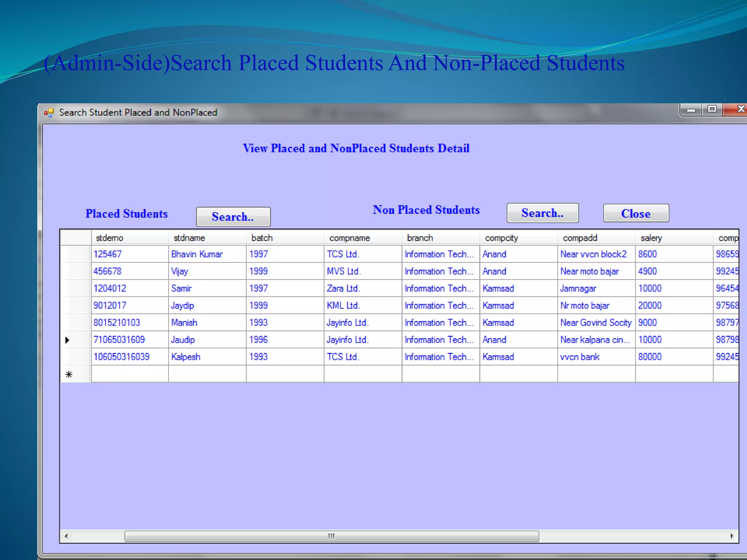Select cell with stdemo 125467

coord(130,254)
